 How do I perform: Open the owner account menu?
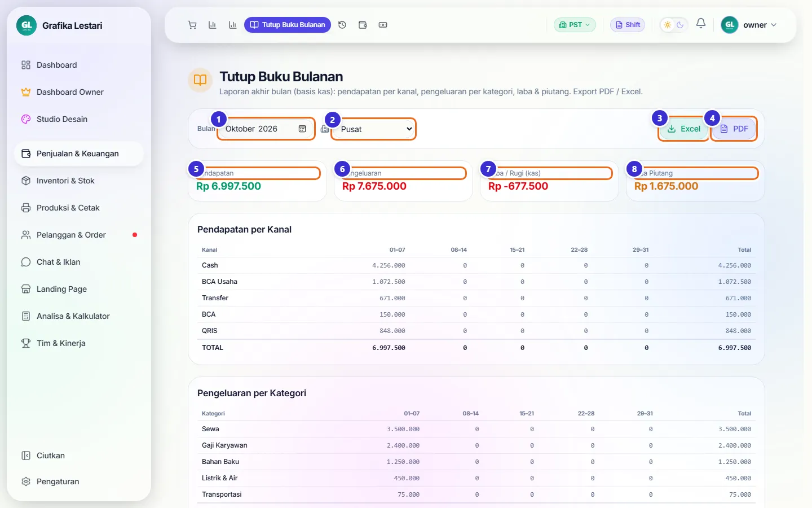[x=749, y=25]
